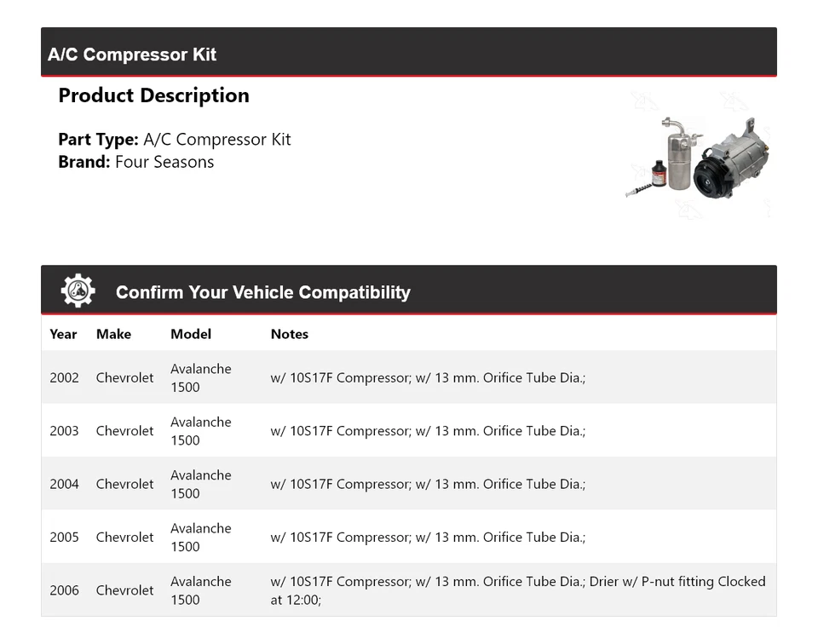
Task: Click the Make column header
Action: click(x=113, y=334)
